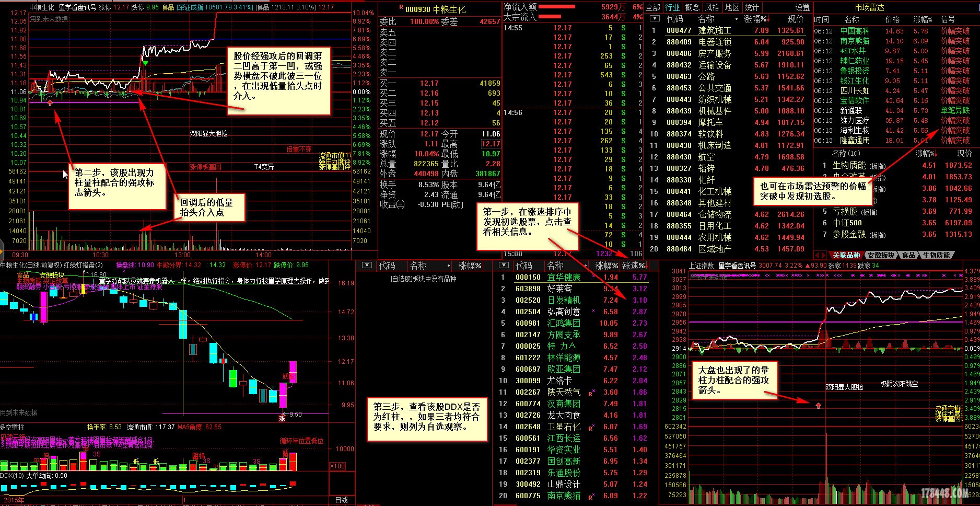
Task: Click the 000930 中粮生化 stock title
Action: [435, 9]
